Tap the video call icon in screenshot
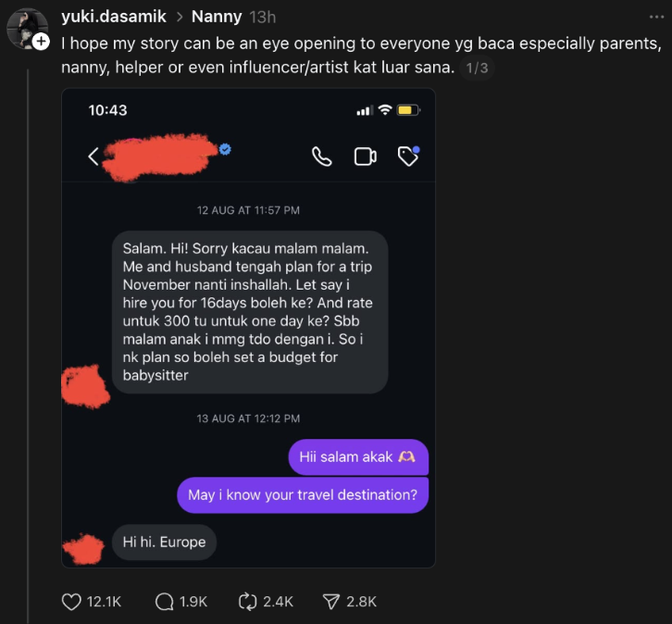This screenshot has width=672, height=624. [365, 156]
